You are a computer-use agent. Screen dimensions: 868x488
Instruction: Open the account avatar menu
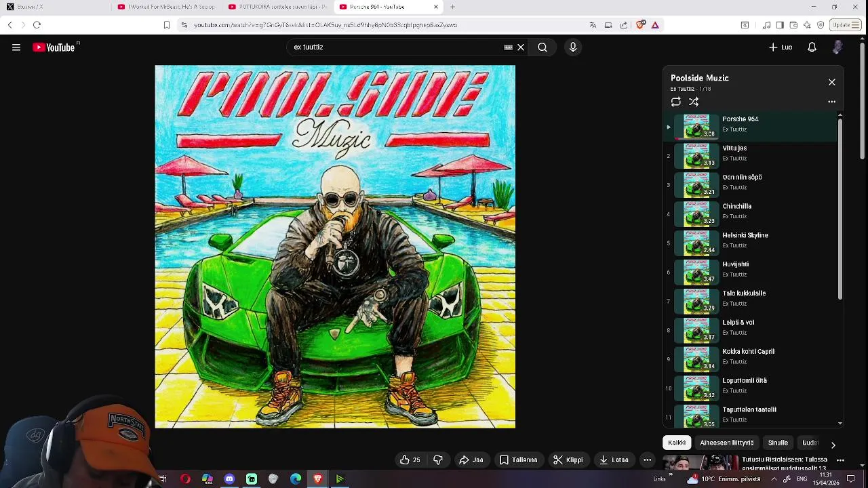837,47
